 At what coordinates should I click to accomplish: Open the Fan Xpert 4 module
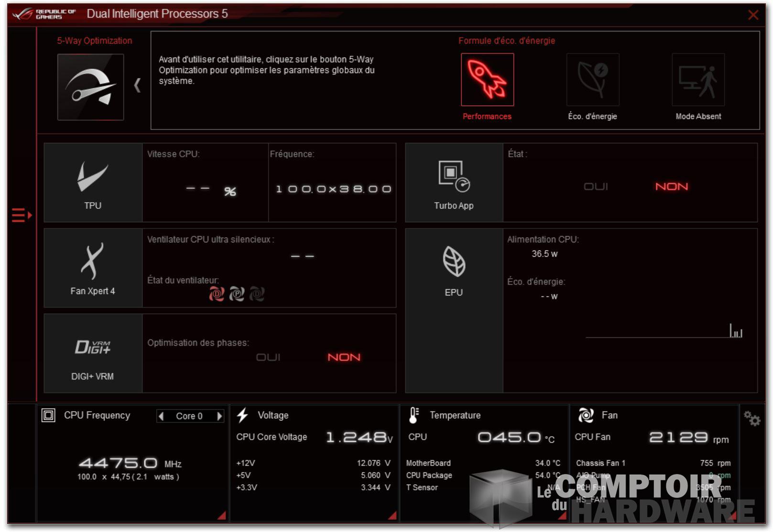pos(93,268)
